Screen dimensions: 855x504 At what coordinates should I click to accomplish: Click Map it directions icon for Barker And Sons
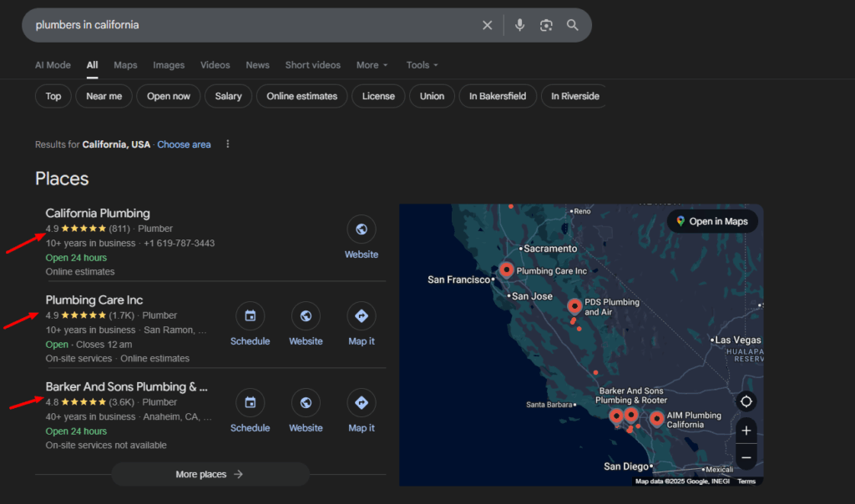pos(361,403)
